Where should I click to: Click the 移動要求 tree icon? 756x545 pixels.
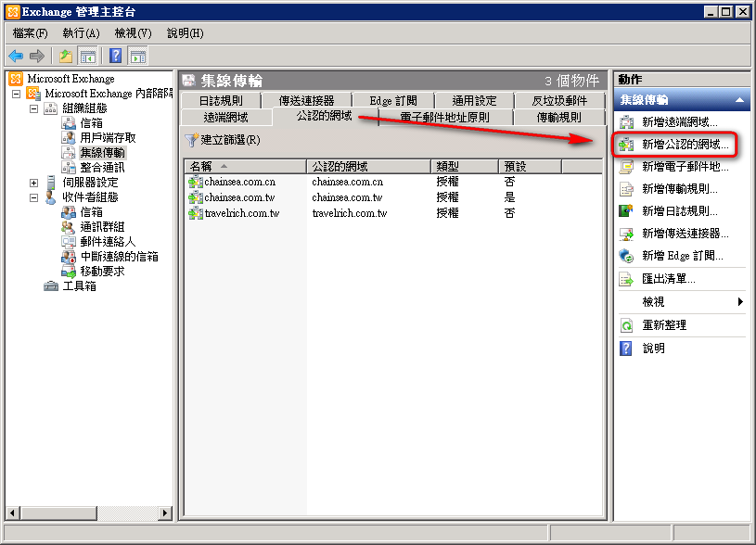coord(69,272)
